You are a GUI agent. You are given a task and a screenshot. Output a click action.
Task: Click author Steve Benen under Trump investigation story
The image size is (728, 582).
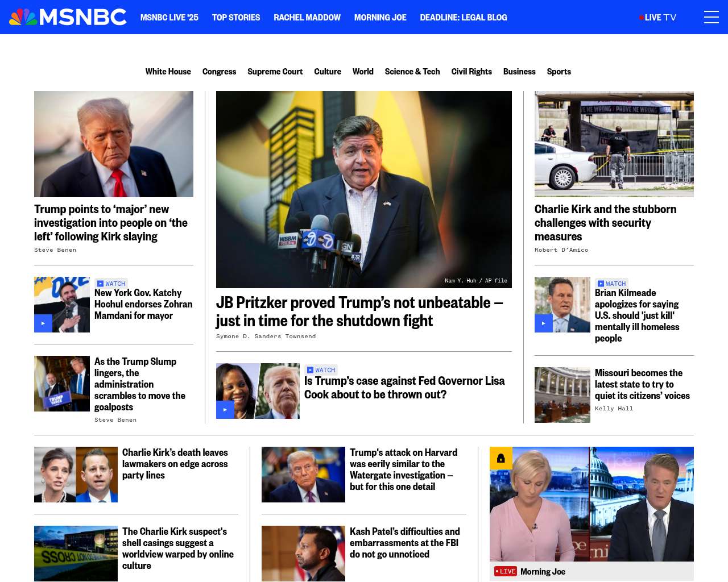click(x=55, y=250)
